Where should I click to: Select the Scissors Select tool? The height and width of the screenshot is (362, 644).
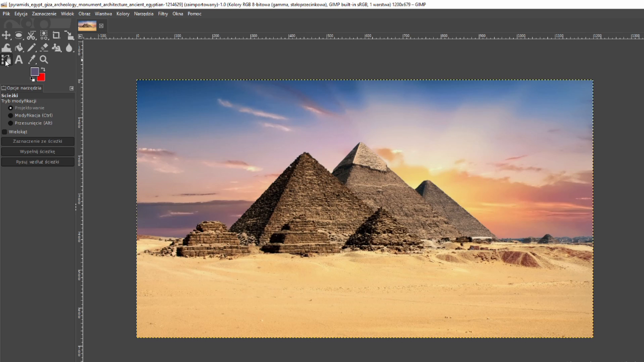point(31,35)
